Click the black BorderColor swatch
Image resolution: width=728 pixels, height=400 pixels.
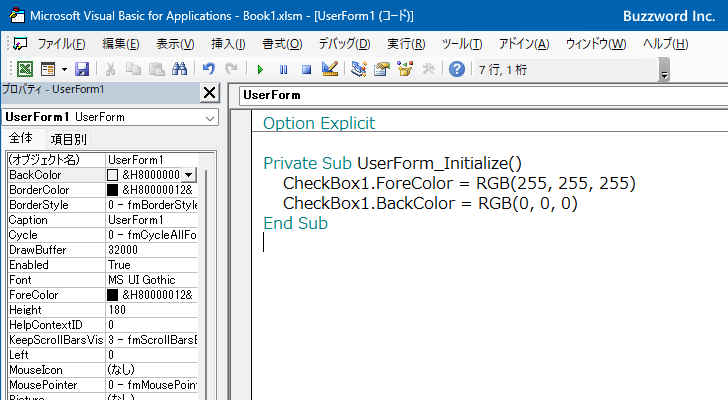(x=112, y=189)
